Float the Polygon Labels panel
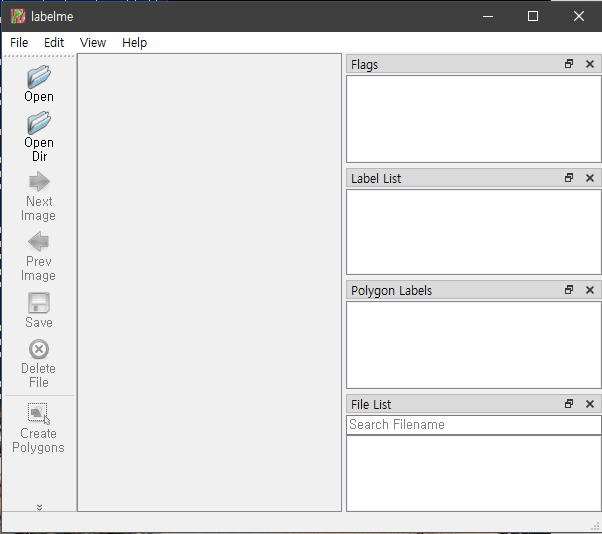This screenshot has width=602, height=534. [x=569, y=290]
